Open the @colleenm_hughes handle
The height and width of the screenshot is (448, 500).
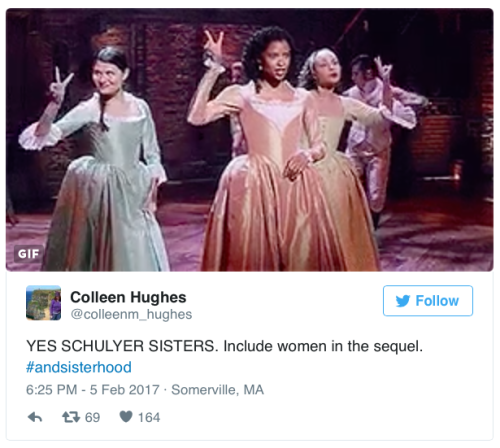(131, 314)
